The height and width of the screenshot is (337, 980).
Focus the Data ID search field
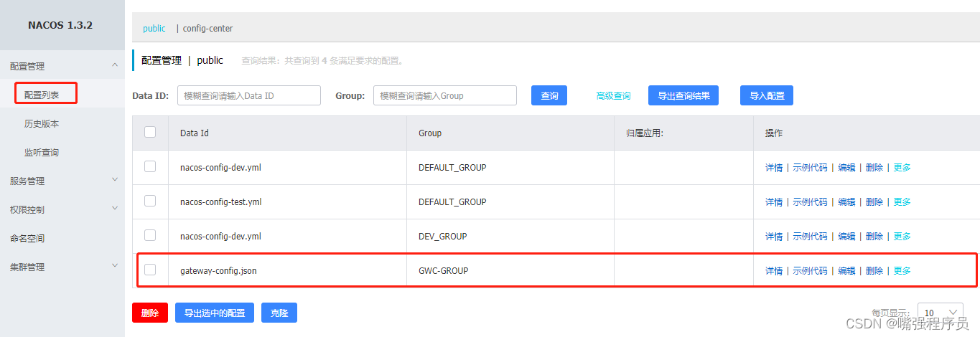coord(248,95)
